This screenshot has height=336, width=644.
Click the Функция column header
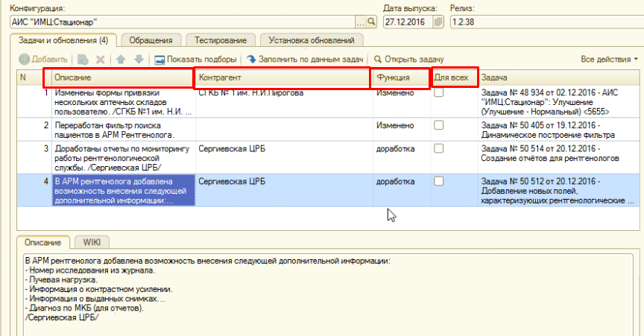pyautogui.click(x=402, y=77)
